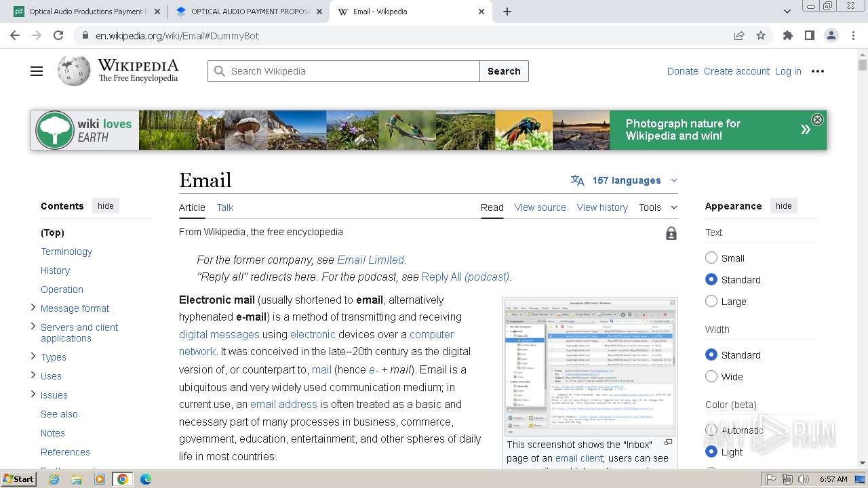Switch to the Article tab

coord(192,207)
